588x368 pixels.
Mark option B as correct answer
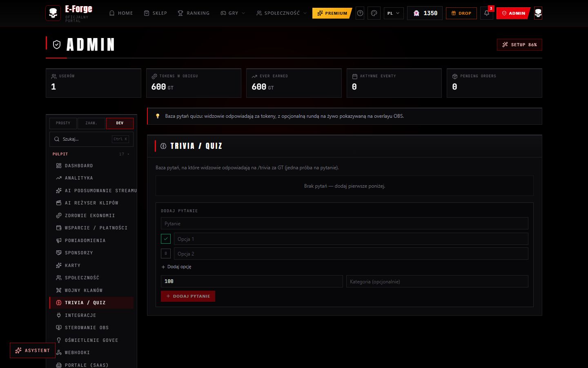[166, 254]
